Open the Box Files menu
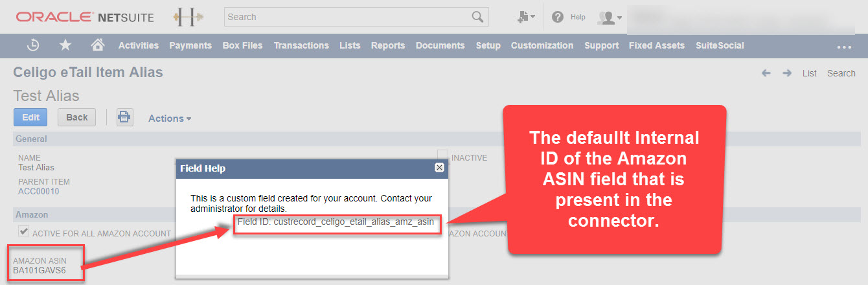Screen dimensions: 868x285 [x=242, y=45]
